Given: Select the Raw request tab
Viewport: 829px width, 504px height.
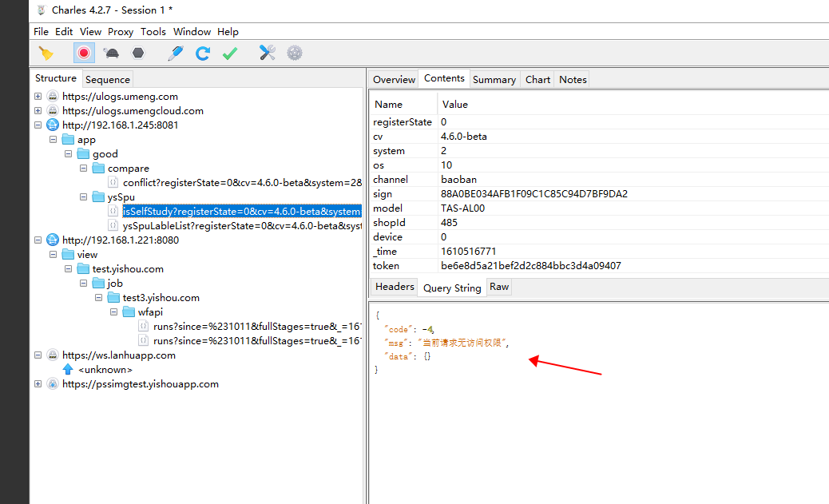Looking at the screenshot, I should tap(499, 287).
